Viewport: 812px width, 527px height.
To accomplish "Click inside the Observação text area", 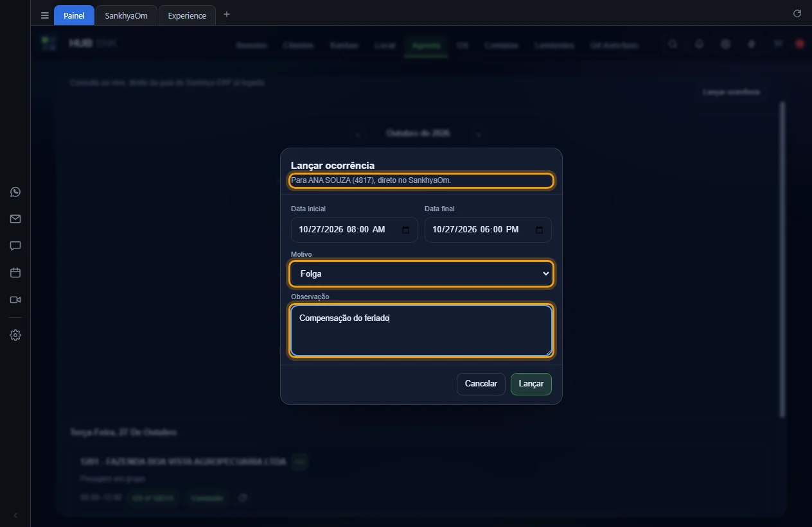I will 421,331.
